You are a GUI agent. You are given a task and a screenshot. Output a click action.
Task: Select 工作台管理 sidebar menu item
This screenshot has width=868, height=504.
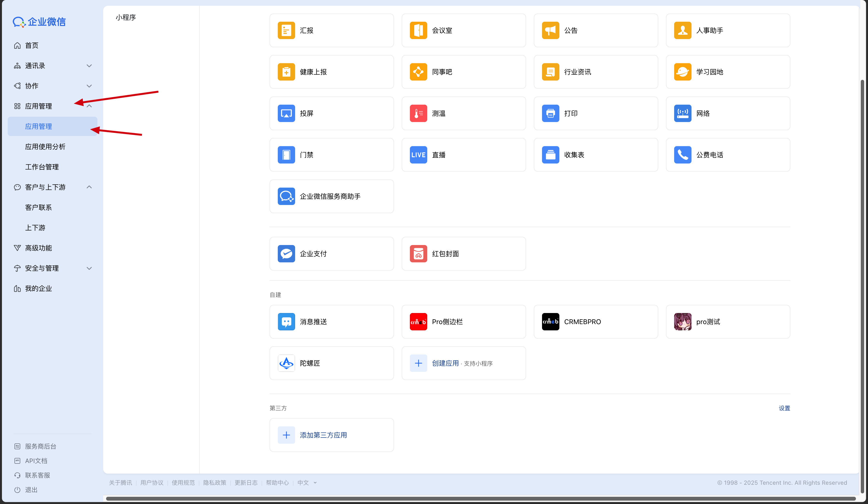pyautogui.click(x=42, y=167)
